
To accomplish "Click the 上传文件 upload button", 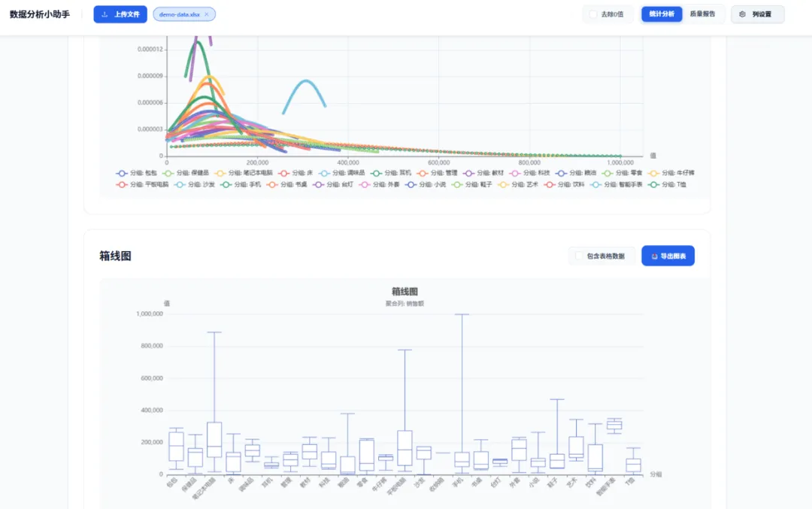I will tap(120, 14).
